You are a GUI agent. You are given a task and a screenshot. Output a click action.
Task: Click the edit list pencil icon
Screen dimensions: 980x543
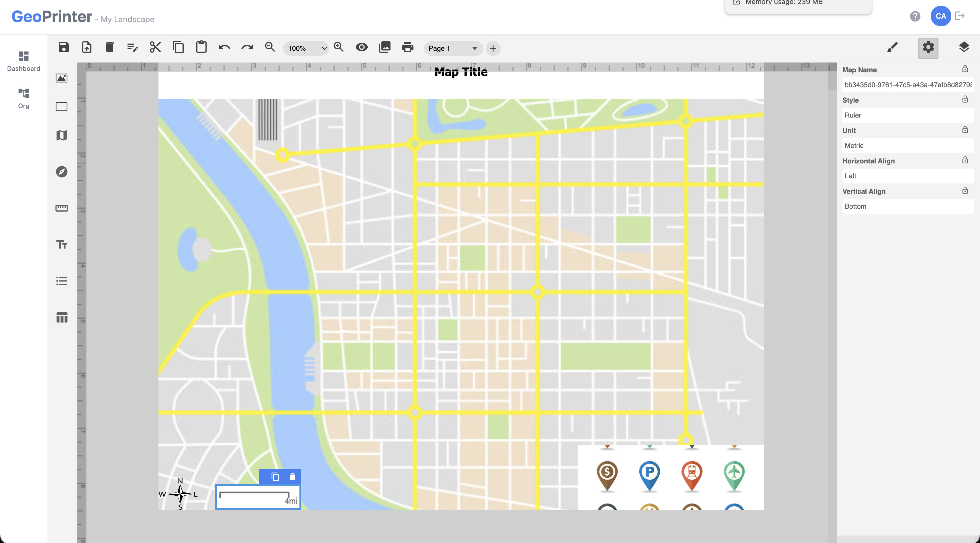[x=132, y=48]
